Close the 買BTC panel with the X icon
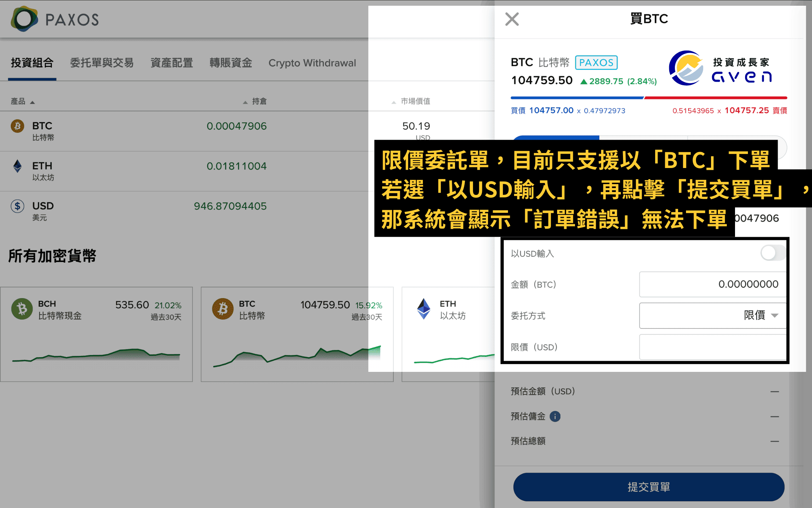The width and height of the screenshot is (812, 508). (x=512, y=19)
